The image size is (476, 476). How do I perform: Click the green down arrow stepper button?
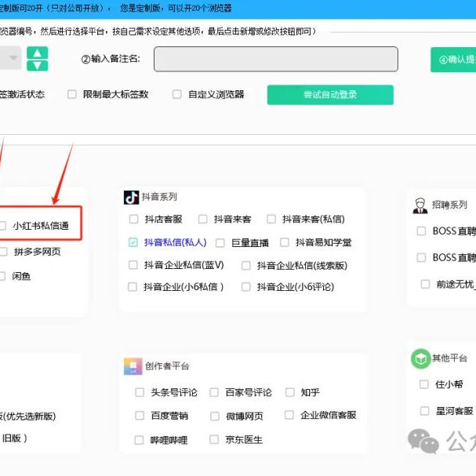[x=38, y=65]
